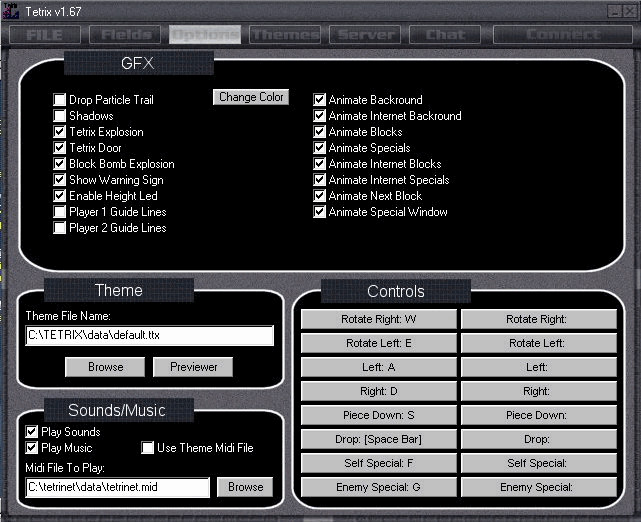Rebind player 1 Rotate Left: E
Image resolution: width=641 pixels, height=522 pixels.
pos(379,343)
